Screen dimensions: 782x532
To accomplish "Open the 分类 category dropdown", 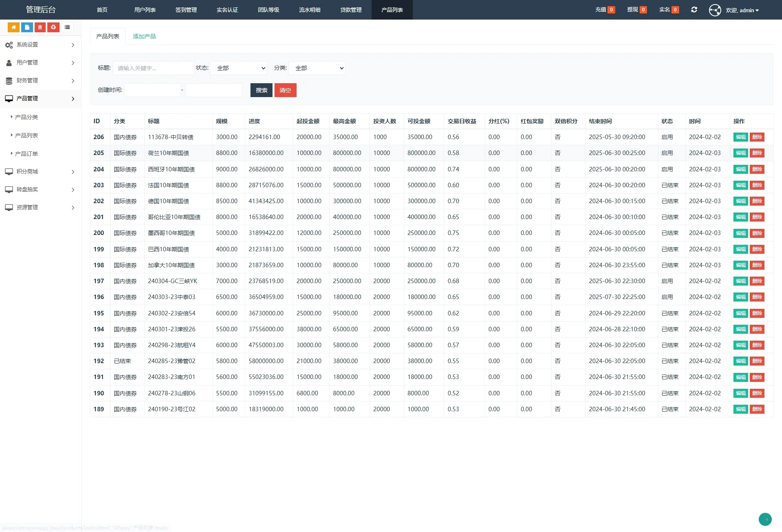I will (x=317, y=68).
